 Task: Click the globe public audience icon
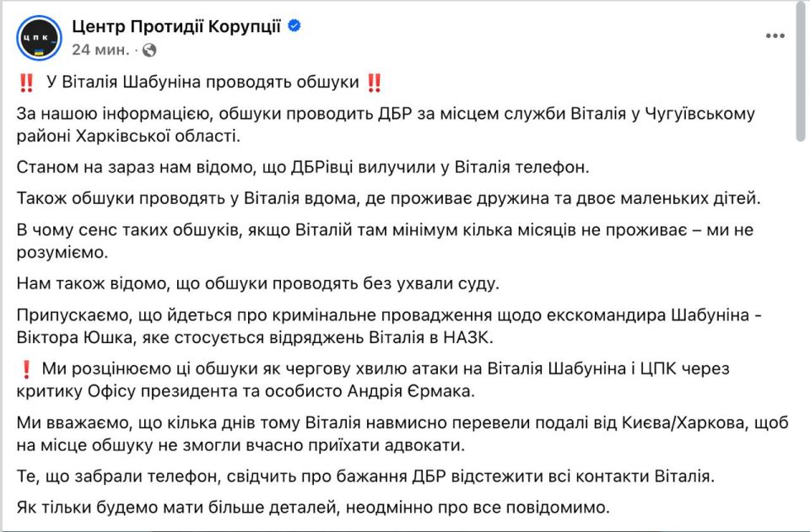point(149,50)
